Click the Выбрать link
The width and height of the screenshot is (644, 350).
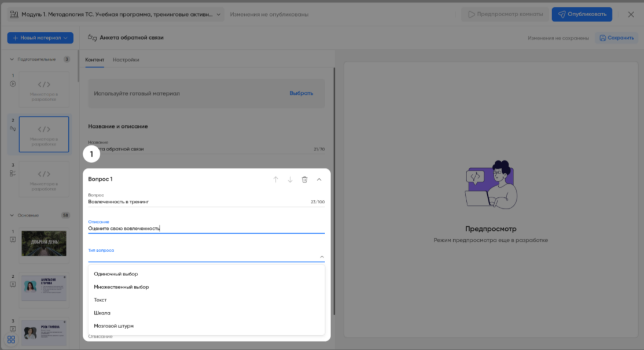pyautogui.click(x=301, y=93)
